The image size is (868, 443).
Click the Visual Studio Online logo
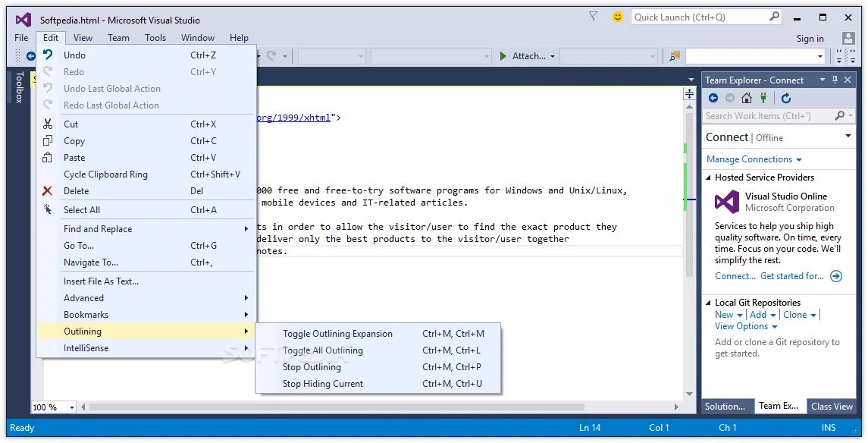727,202
